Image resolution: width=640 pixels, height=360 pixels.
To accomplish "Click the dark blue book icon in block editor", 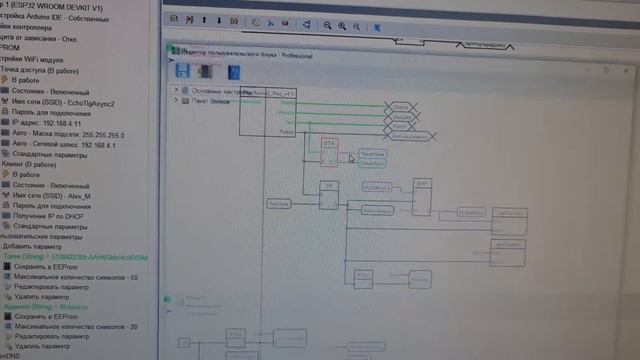I will [234, 73].
